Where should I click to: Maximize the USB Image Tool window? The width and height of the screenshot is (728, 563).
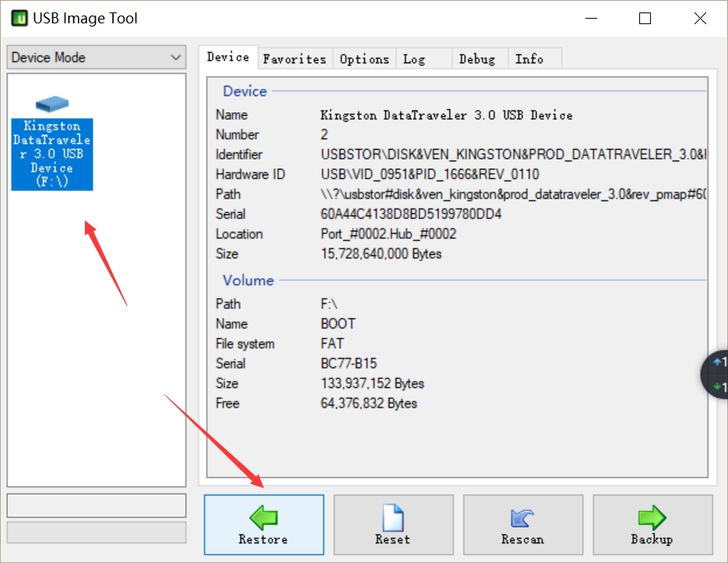tap(645, 19)
